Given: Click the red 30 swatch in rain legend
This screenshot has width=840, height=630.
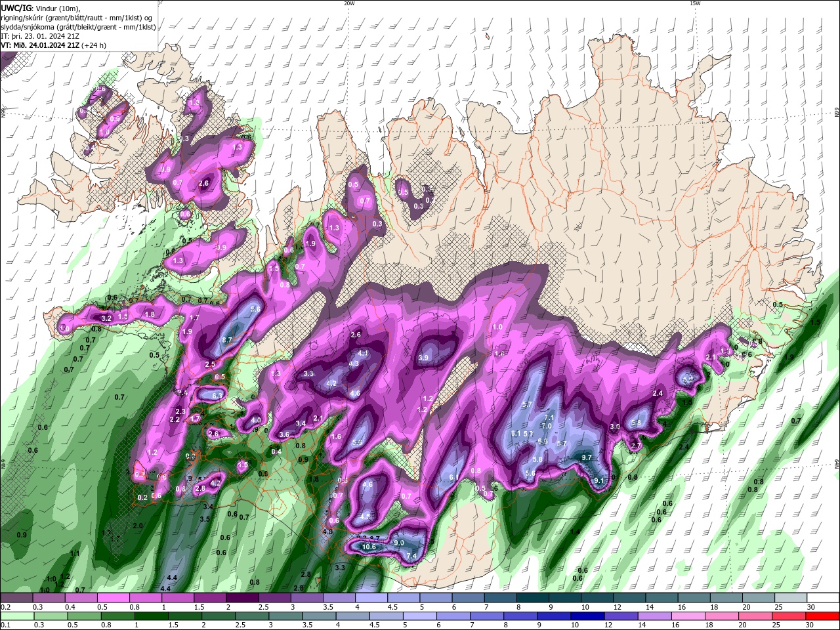Looking at the screenshot, I should coord(823,616).
